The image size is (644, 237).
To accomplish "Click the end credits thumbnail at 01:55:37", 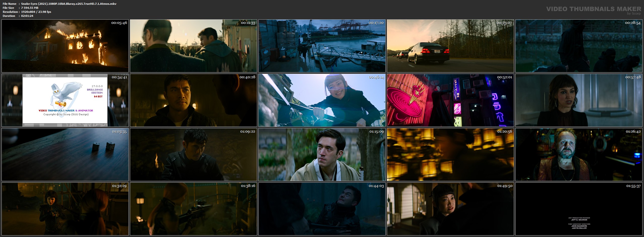I will pyautogui.click(x=579, y=209).
